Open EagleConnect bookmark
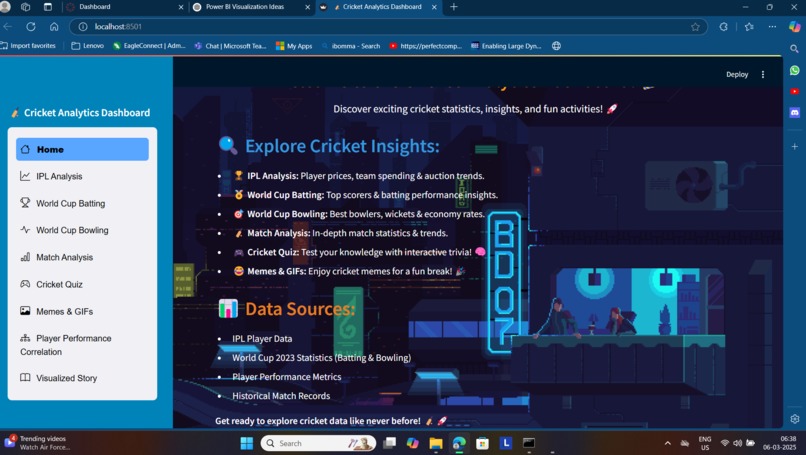Viewport: 806px width, 455px height. (150, 46)
